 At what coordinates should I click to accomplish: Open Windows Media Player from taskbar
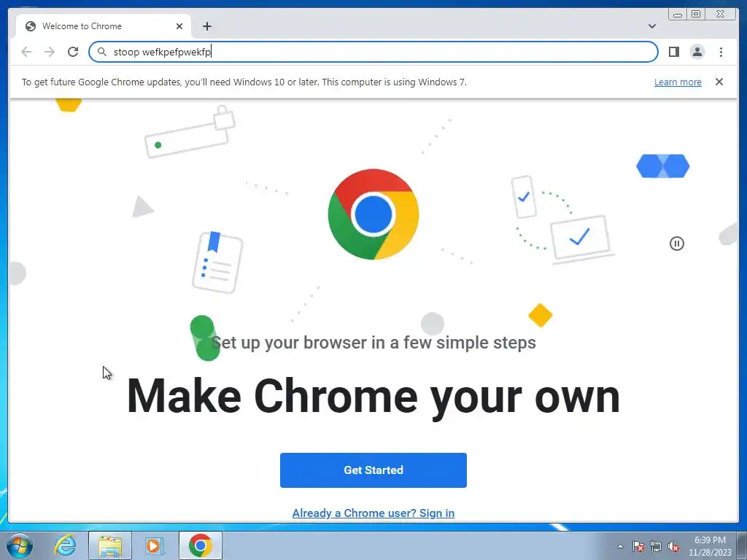(x=155, y=545)
